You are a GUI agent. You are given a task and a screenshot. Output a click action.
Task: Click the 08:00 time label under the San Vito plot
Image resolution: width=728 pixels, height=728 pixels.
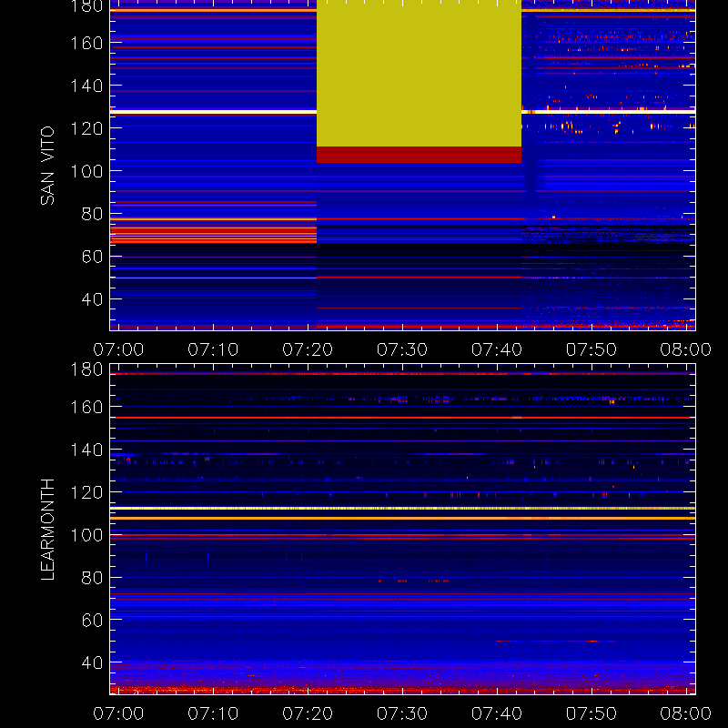coord(686,349)
